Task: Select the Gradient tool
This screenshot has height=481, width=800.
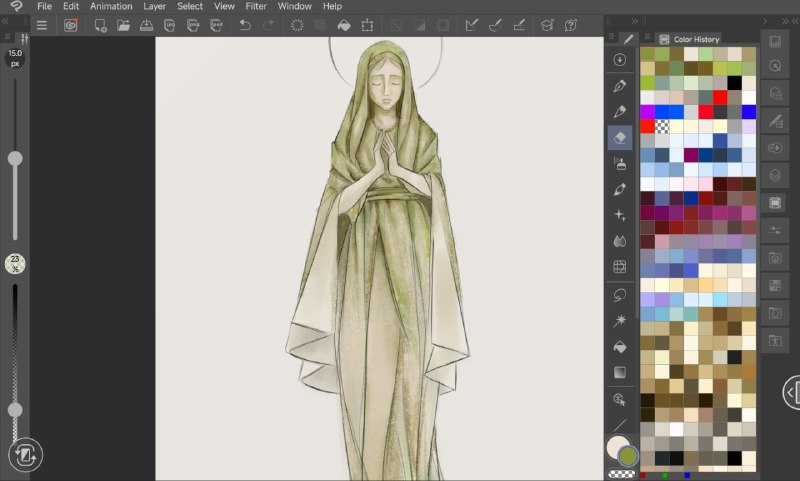Action: pos(620,372)
